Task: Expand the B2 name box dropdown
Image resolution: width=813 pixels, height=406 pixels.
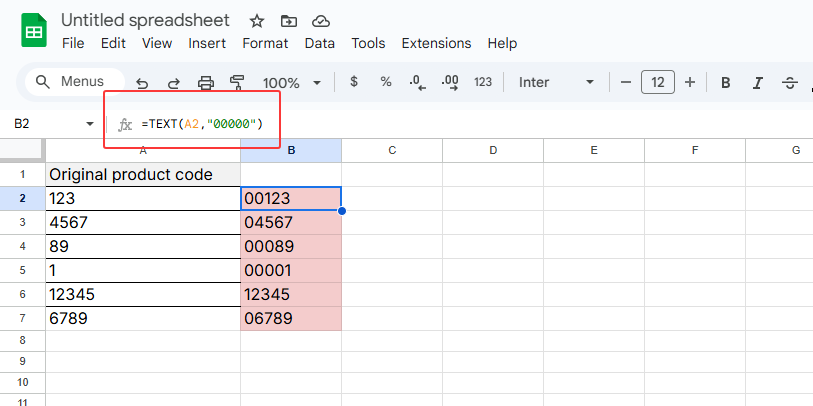Action: [x=90, y=124]
